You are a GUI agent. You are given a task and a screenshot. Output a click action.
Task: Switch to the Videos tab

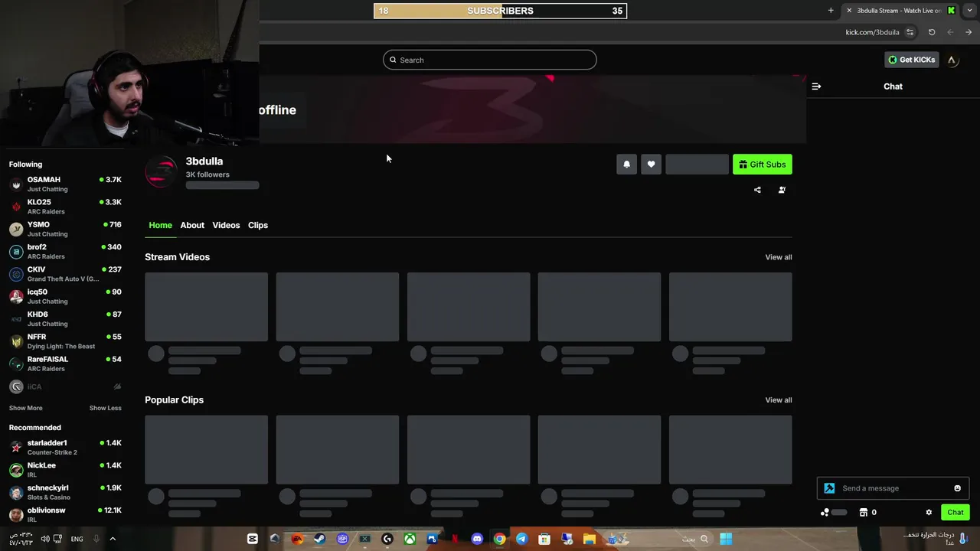click(226, 225)
